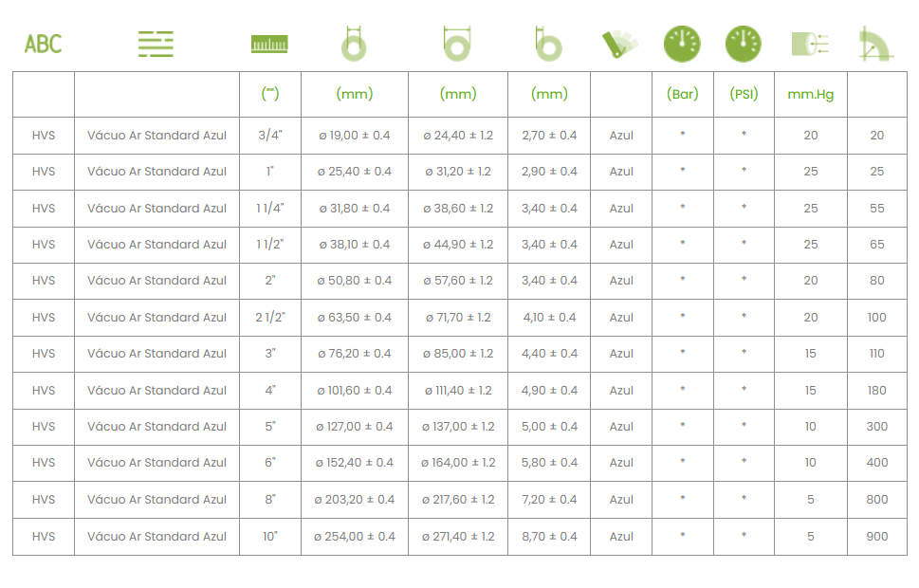The height and width of the screenshot is (588, 919).
Task: Click the 8,70 ± 0.4 thickness cell
Action: tap(549, 537)
